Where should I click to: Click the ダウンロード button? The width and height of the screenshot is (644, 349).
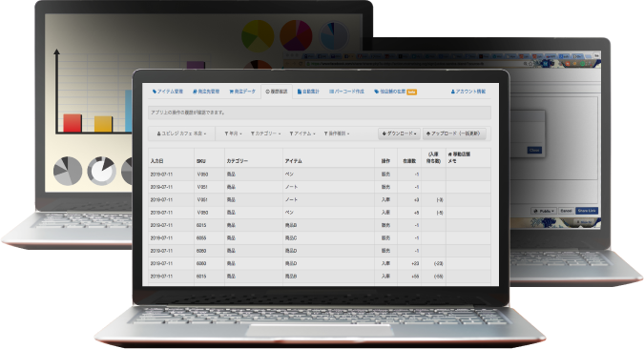click(x=399, y=133)
